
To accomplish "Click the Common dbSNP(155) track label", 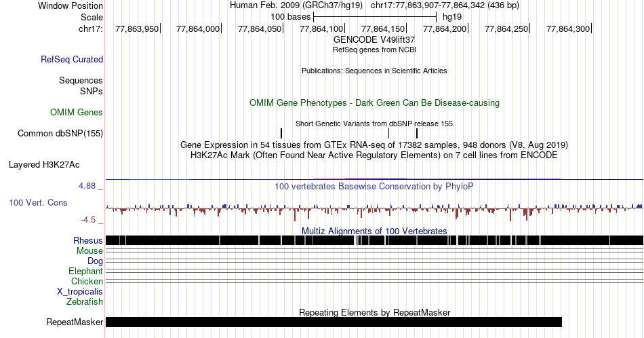I will coord(60,133).
